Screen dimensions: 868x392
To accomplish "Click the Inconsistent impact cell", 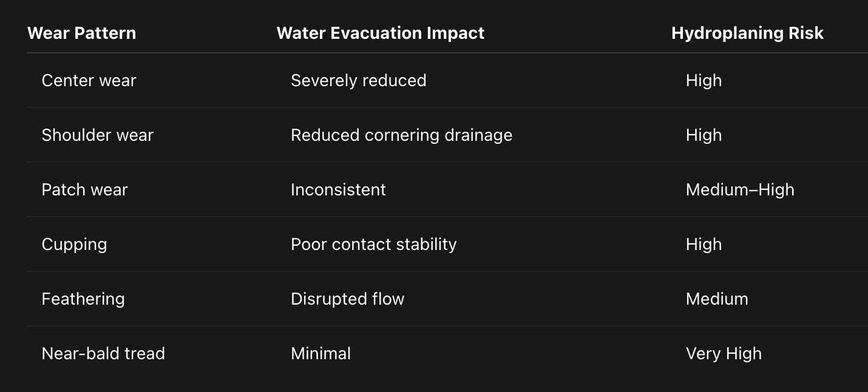I will [338, 189].
